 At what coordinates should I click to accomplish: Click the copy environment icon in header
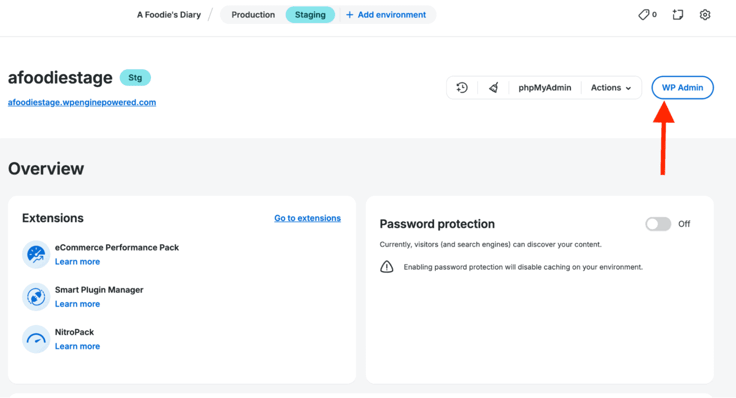(x=677, y=15)
